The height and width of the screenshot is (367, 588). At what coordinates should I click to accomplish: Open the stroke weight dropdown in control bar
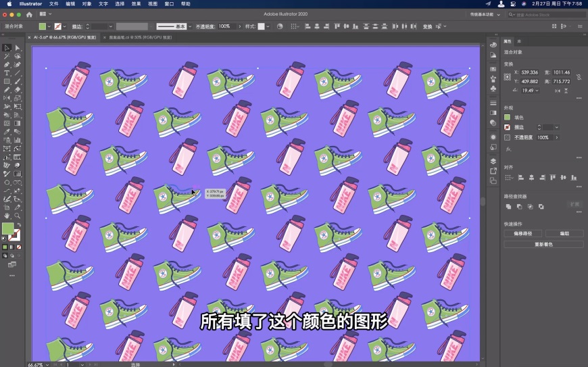tap(111, 26)
